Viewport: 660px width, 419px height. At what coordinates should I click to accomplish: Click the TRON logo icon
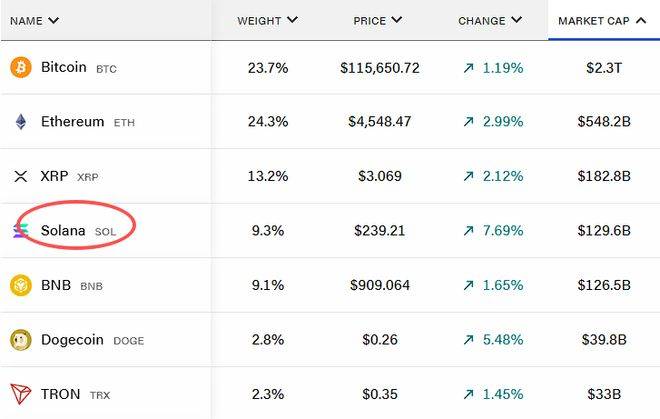coord(20,394)
